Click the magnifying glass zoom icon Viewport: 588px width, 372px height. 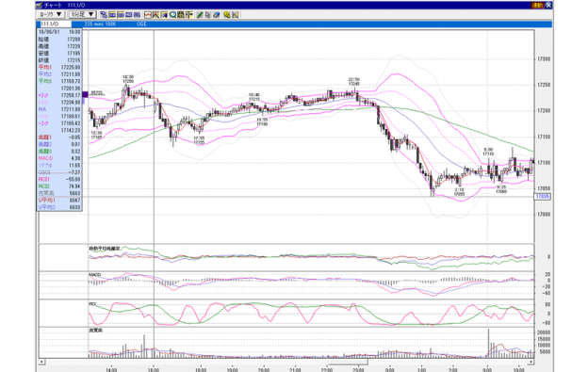pos(172,15)
